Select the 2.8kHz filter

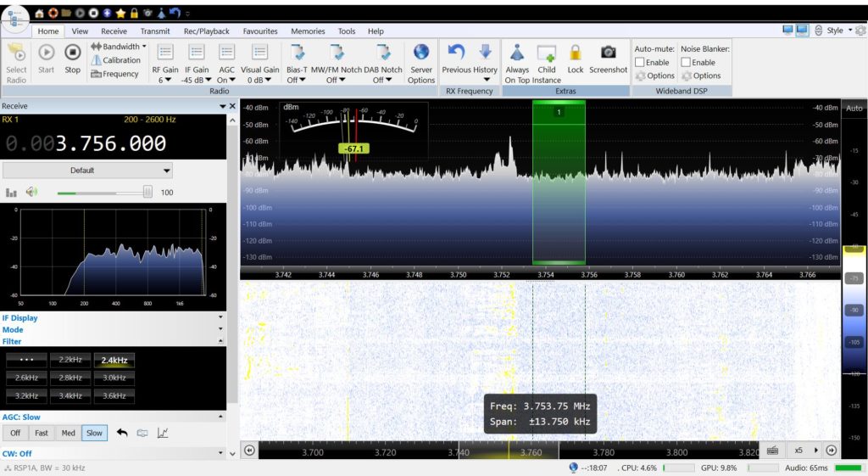(x=70, y=378)
